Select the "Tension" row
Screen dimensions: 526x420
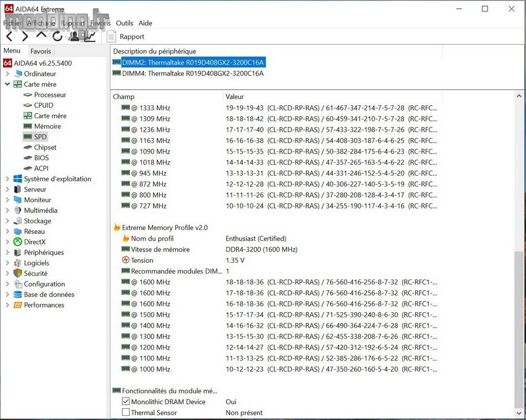(x=183, y=260)
